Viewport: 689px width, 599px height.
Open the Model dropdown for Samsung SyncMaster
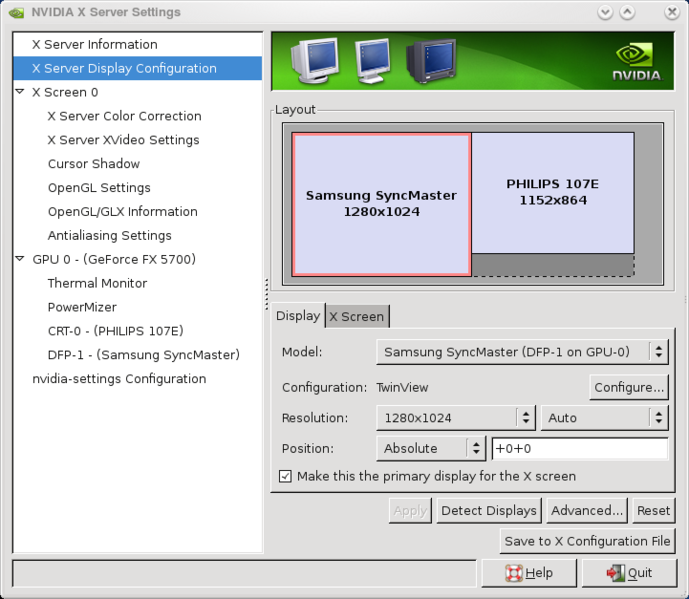[521, 352]
